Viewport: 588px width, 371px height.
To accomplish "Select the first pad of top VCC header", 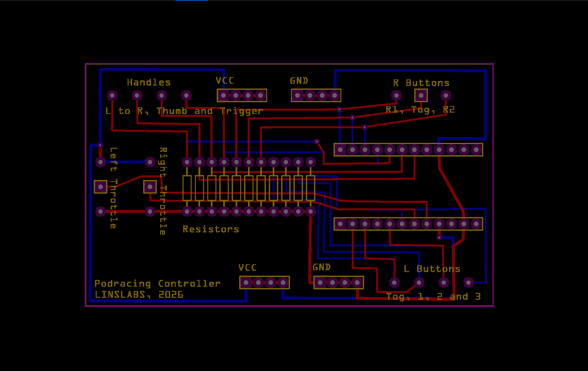I will point(224,95).
